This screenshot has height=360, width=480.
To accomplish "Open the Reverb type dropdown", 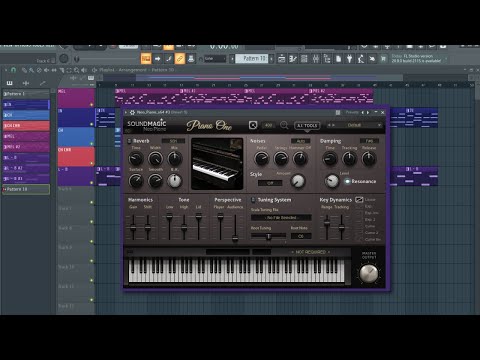I will [x=173, y=141].
